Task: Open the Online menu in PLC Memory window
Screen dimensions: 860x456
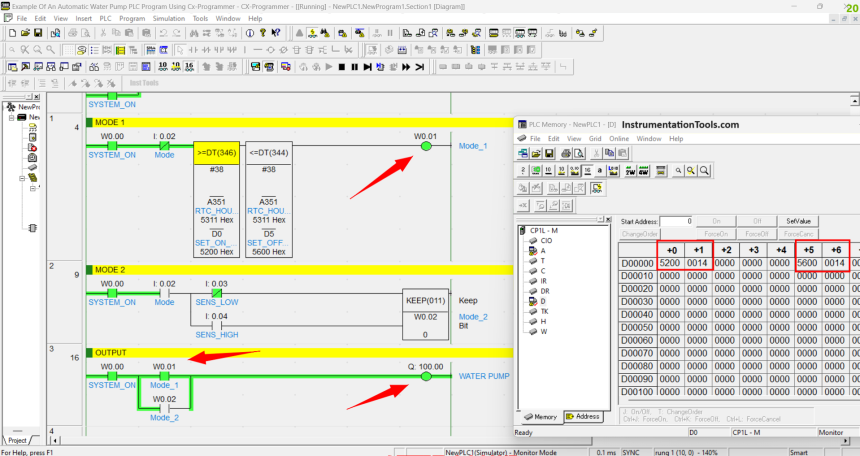Action: click(619, 139)
